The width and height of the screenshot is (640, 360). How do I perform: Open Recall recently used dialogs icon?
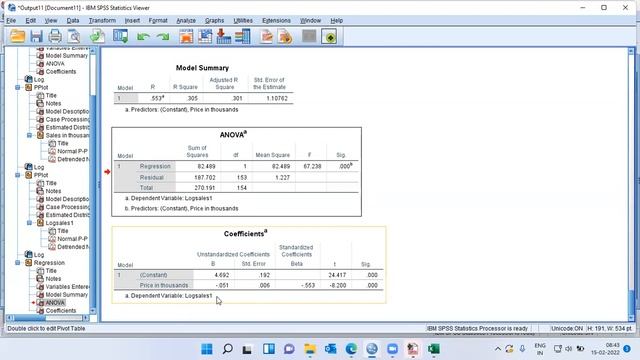pyautogui.click(x=120, y=36)
